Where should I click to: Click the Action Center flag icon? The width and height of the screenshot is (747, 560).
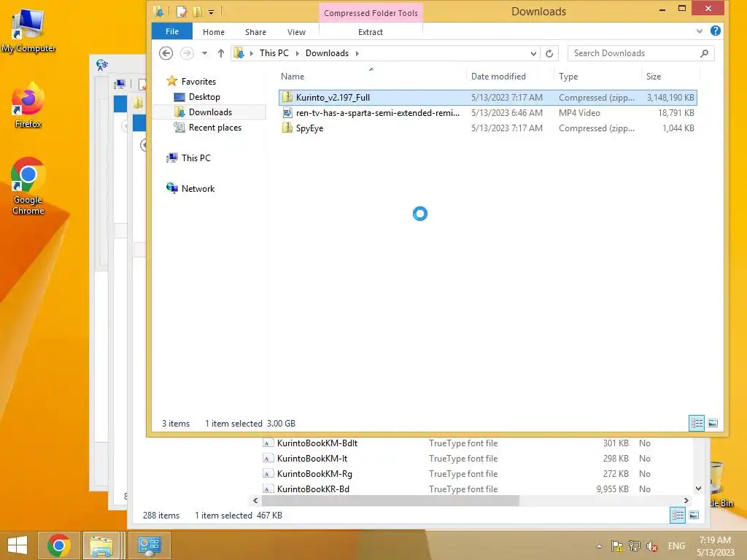(617, 546)
